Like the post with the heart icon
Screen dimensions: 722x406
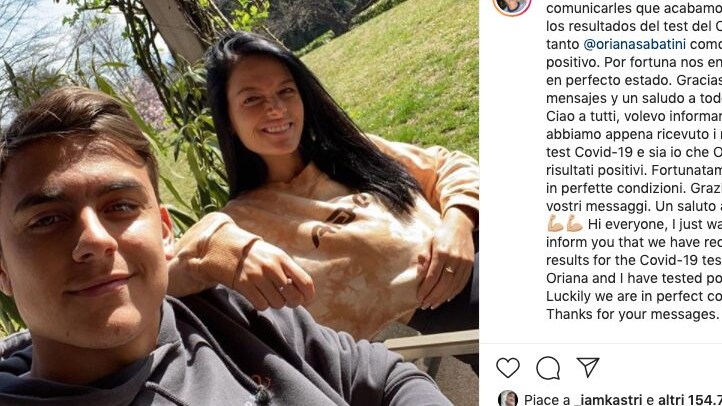coord(508,367)
